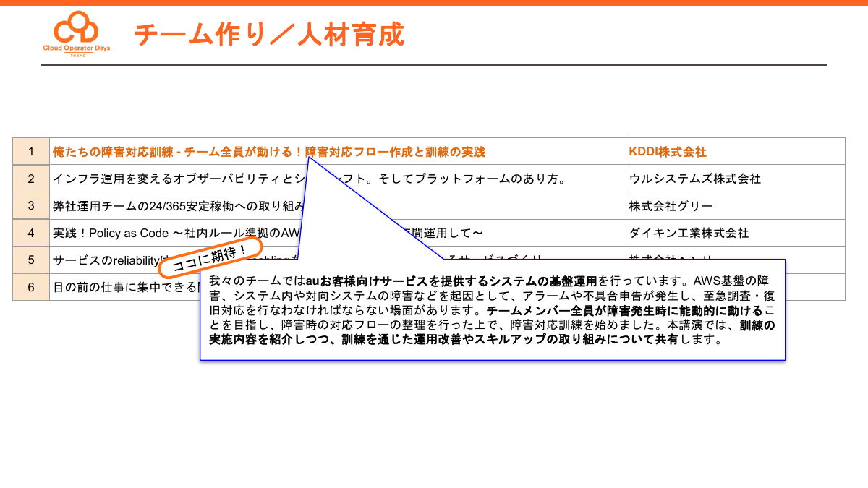Select session title 目の前の仕事に集中できる
Image resolution: width=868 pixels, height=488 pixels.
pos(125,287)
